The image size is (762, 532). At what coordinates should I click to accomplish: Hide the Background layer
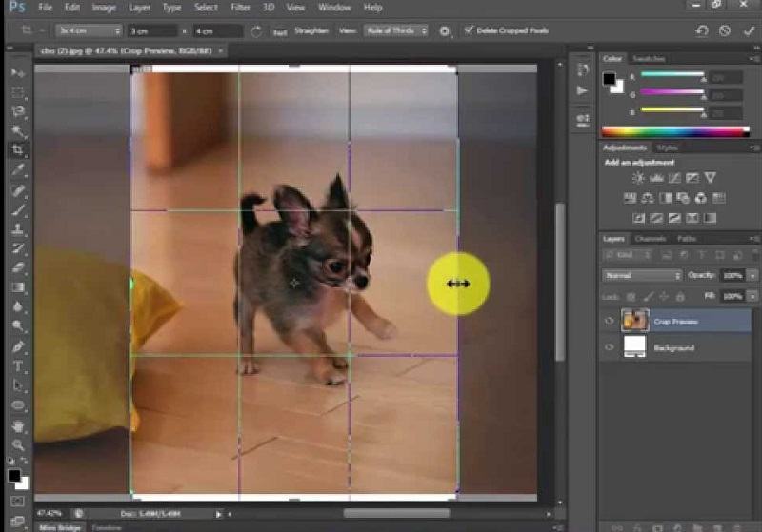click(609, 347)
